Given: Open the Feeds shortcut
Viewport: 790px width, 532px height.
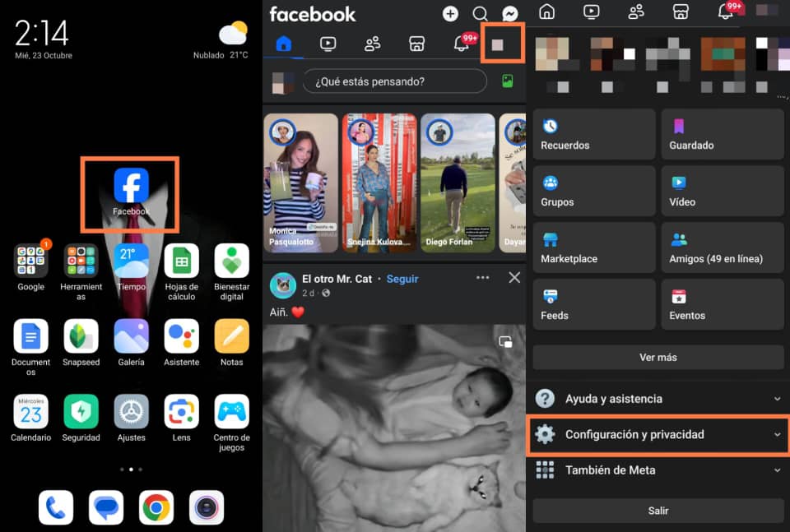Looking at the screenshot, I should pyautogui.click(x=594, y=304).
